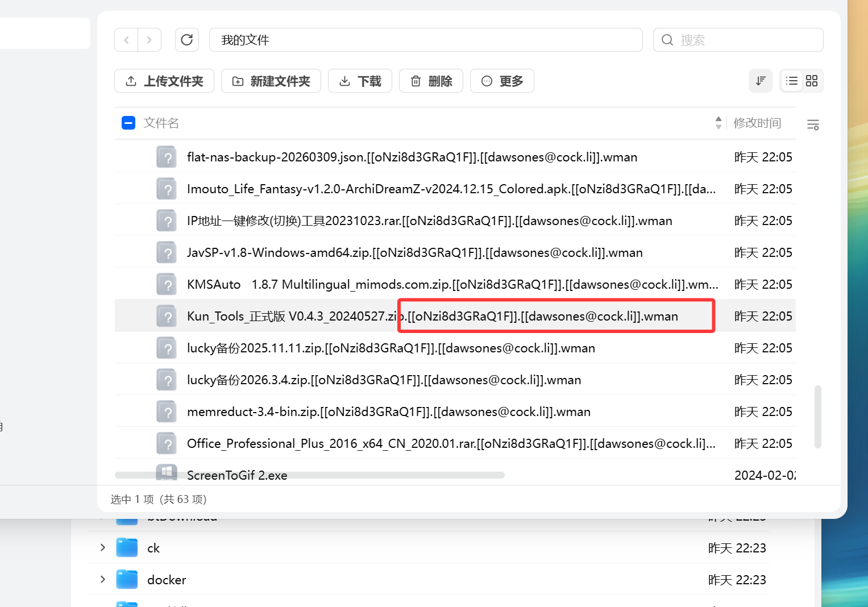Select the docker folder name in background window

pyautogui.click(x=167, y=580)
